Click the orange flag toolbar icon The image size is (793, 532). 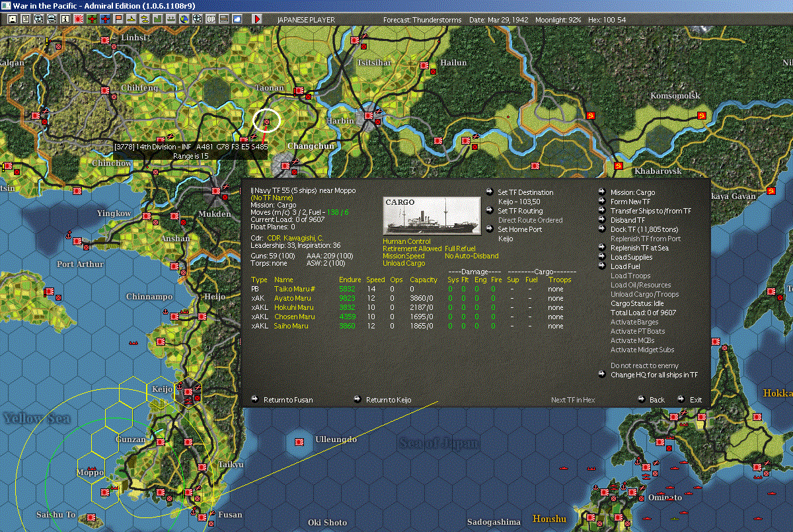click(118, 19)
